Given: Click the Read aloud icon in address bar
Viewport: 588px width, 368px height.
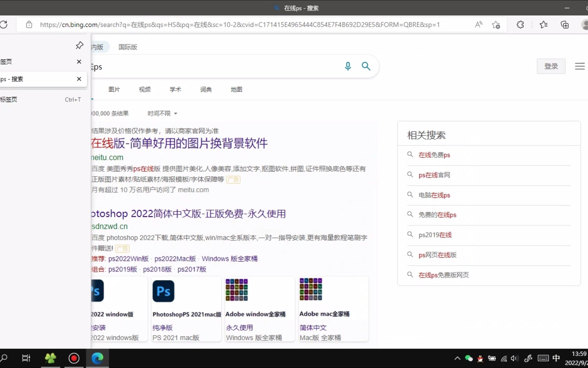Looking at the screenshot, I should [479, 25].
